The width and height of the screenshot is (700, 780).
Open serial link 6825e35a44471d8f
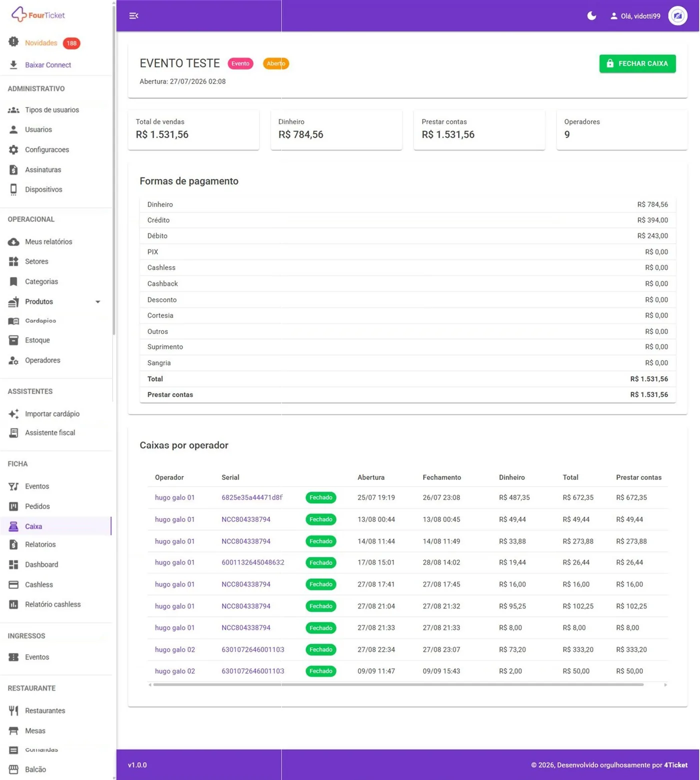[x=252, y=497]
